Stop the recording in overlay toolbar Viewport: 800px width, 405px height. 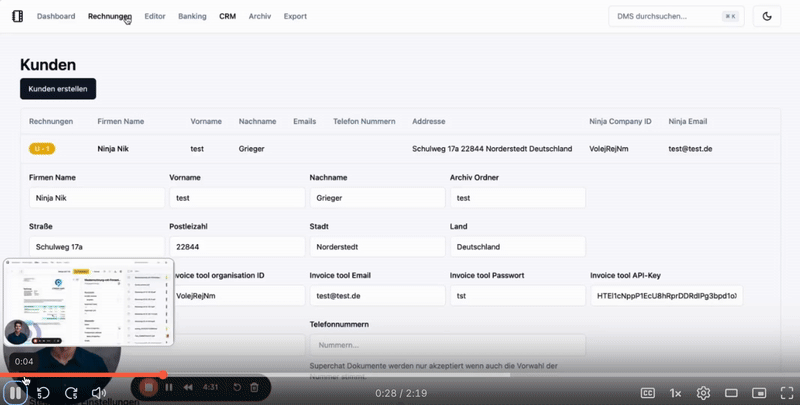[148, 387]
